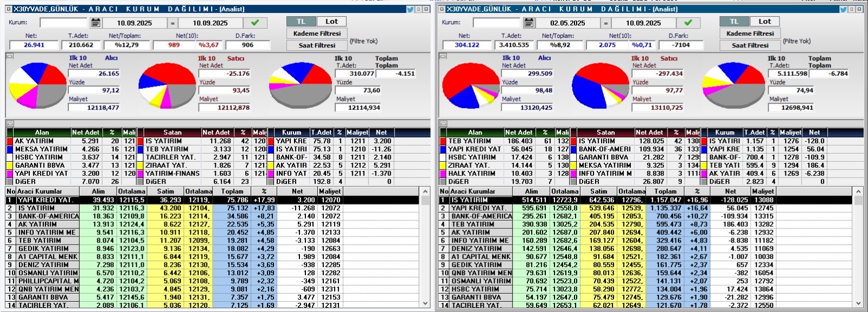The width and height of the screenshot is (868, 312).
Task: Click the end date 10.09.2025 in right window
Action: (x=643, y=23)
